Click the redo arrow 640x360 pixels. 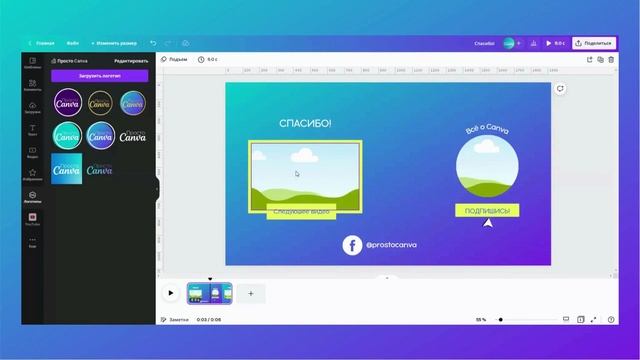click(x=168, y=43)
